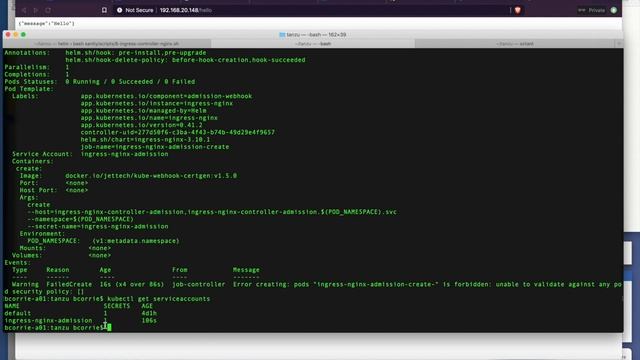Image resolution: width=640 pixels, height=360 pixels.
Task: Reload the browser page
Action: tap(48, 10)
